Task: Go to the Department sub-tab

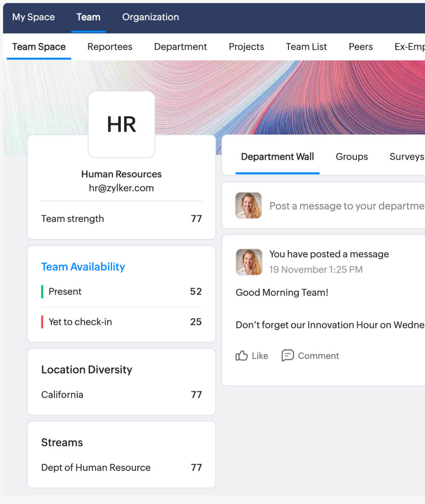Action: point(180,47)
